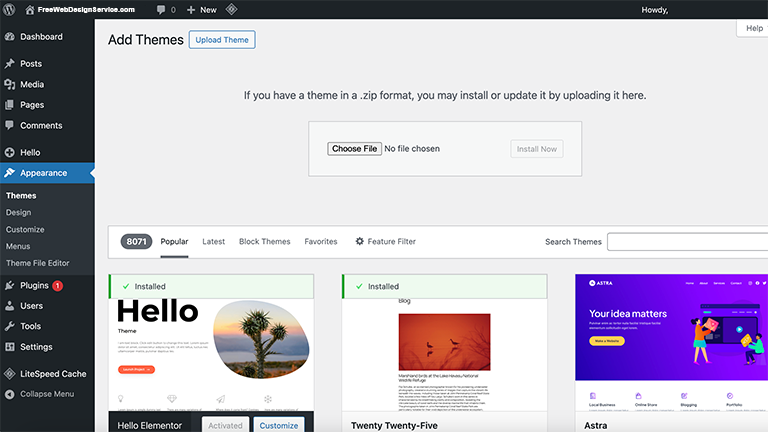
Task: Click the Howdy account menu
Action: click(x=655, y=10)
